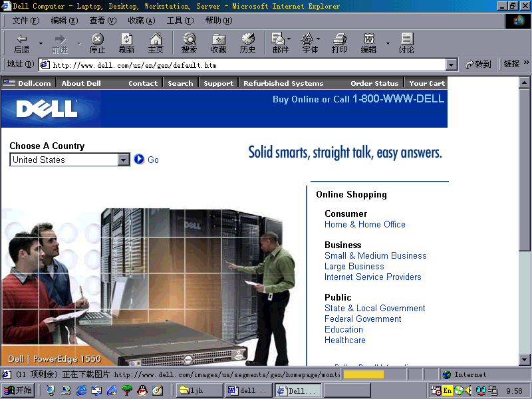Click the Start (开始) button
The image size is (532, 399).
[x=18, y=390]
